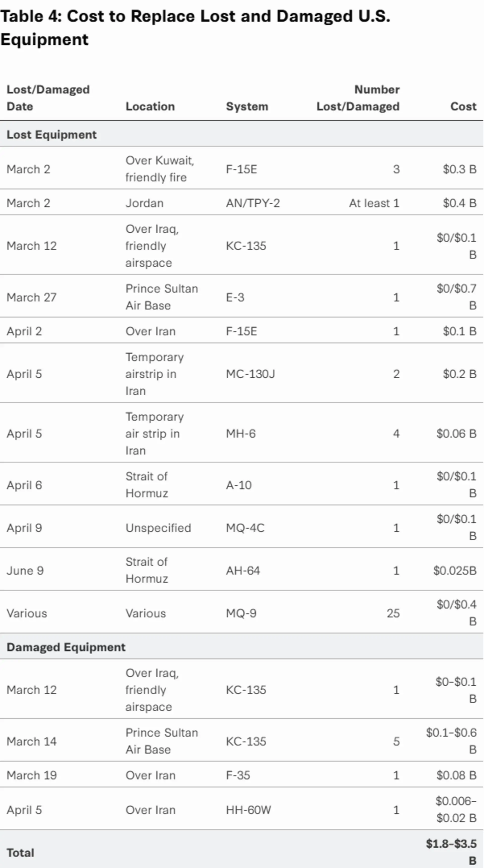Click the F-35 system cell

[x=238, y=775]
